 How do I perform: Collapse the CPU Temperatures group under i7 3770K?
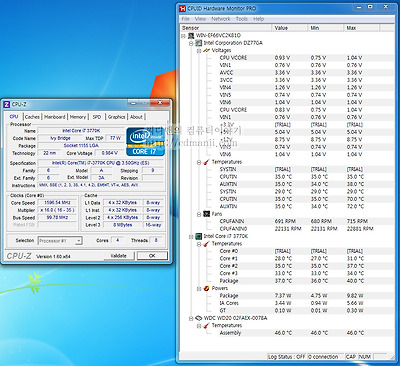199,244
